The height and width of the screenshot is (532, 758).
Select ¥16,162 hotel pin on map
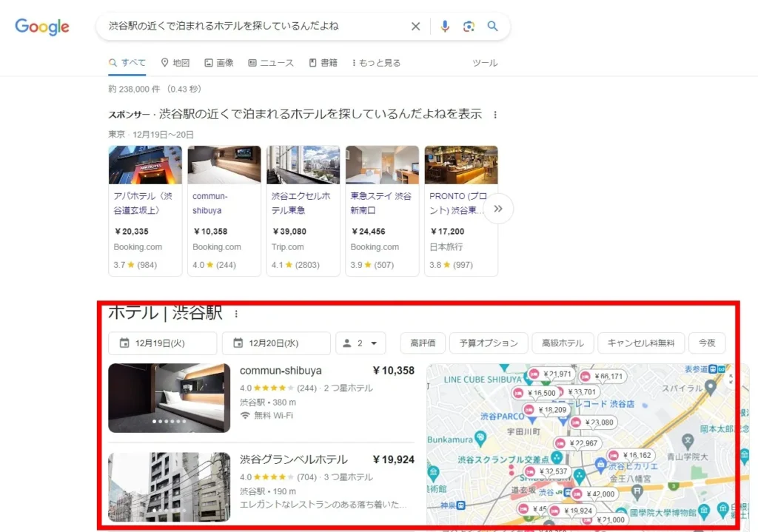(x=631, y=455)
